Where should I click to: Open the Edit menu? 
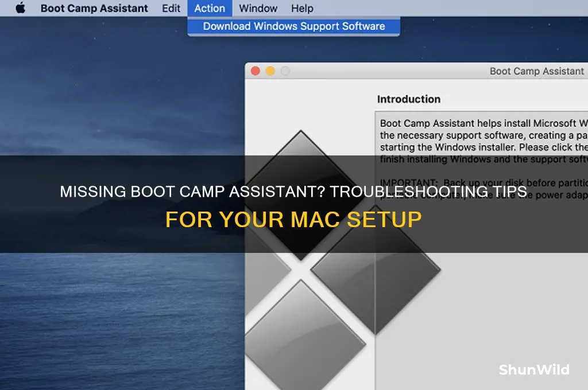[171, 8]
